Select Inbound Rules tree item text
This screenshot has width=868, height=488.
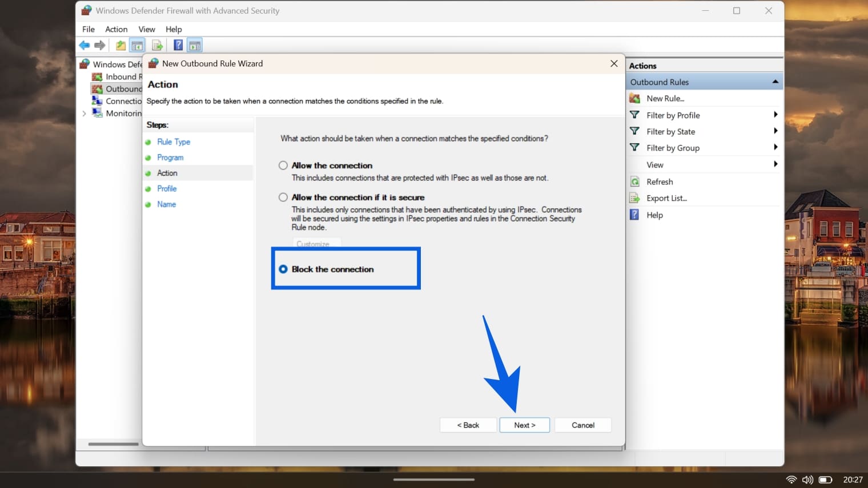124,76
